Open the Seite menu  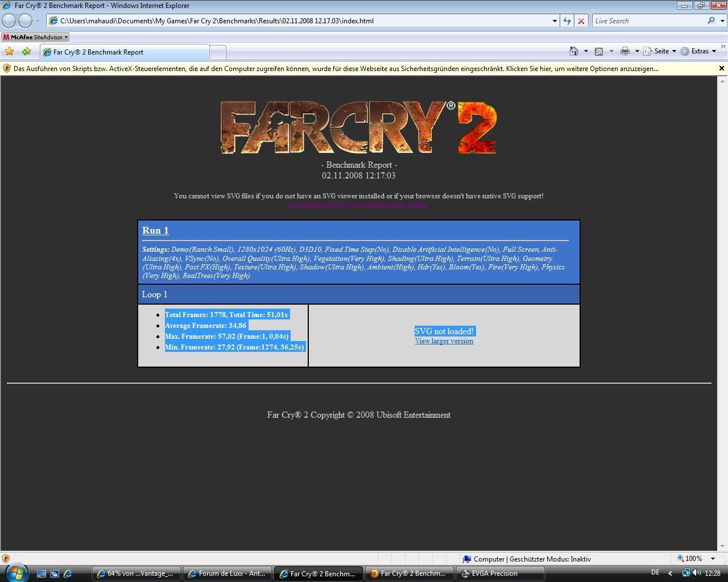click(x=660, y=51)
